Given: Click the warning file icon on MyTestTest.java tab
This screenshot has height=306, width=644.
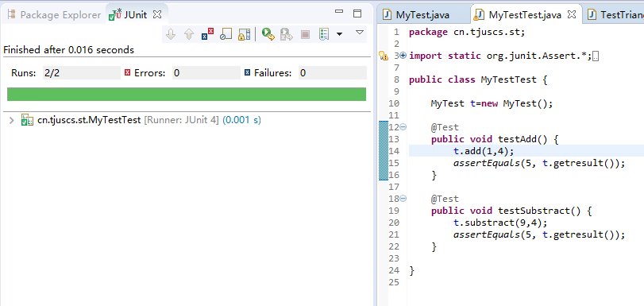Looking at the screenshot, I should (479, 15).
